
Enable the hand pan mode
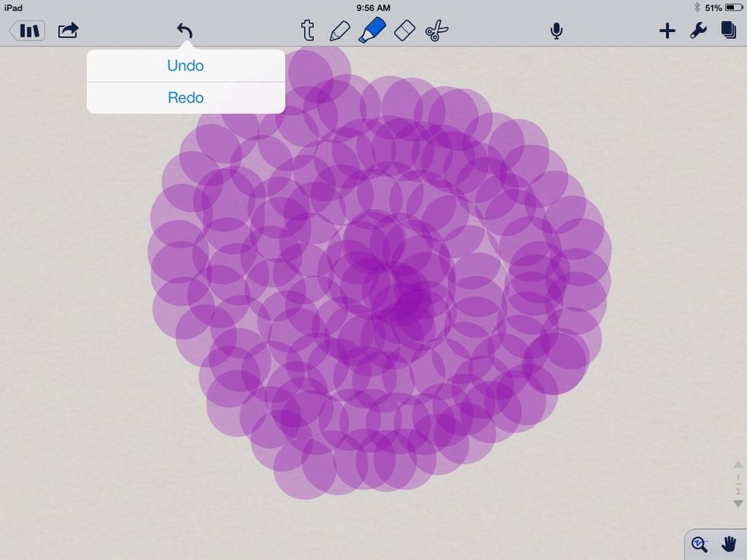pyautogui.click(x=729, y=543)
